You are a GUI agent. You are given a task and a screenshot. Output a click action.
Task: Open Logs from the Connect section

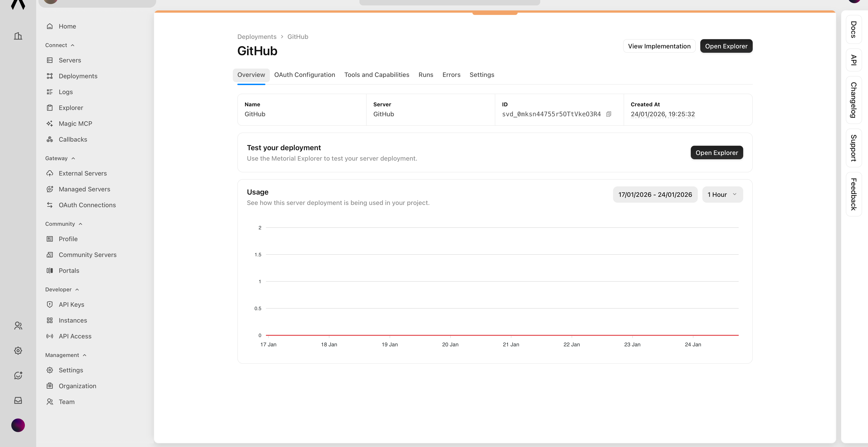click(66, 92)
